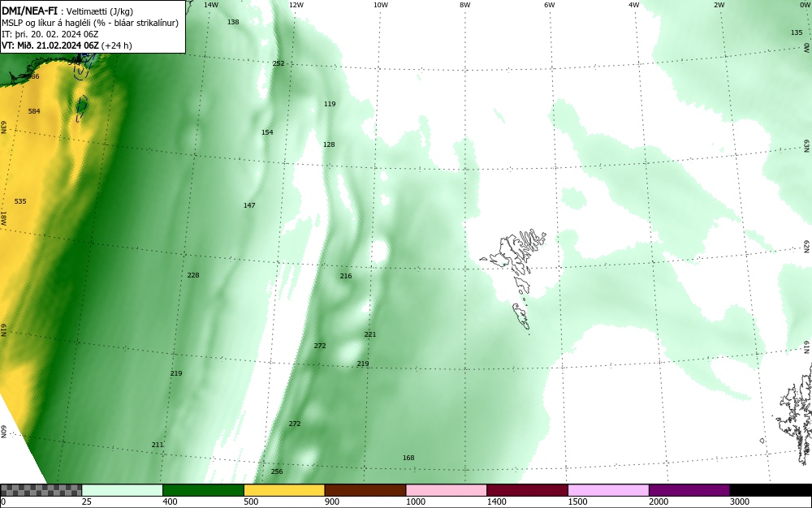Click the '18W' label on left edge

[3, 217]
